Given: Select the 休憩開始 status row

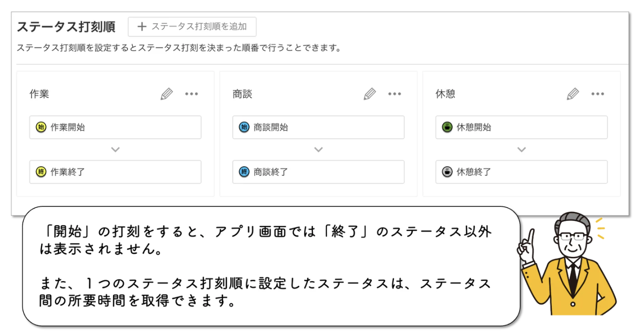Looking at the screenshot, I should 522,127.
